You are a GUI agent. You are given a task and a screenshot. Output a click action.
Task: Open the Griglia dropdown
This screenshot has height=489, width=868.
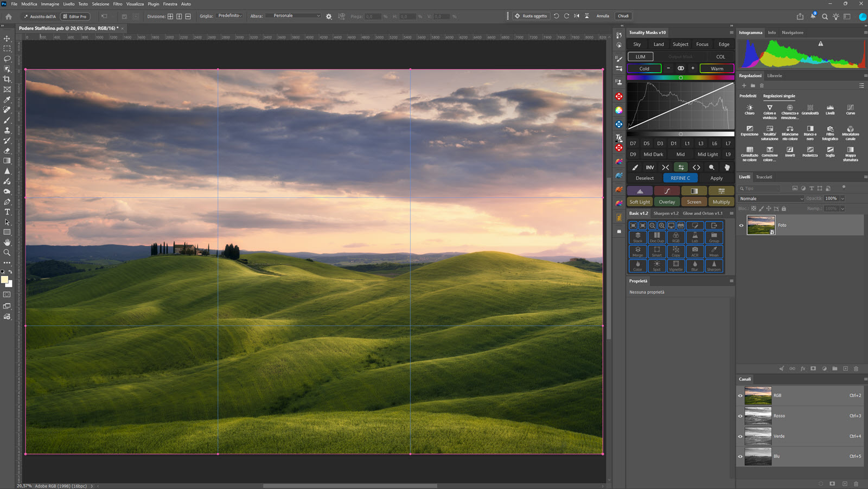click(230, 16)
